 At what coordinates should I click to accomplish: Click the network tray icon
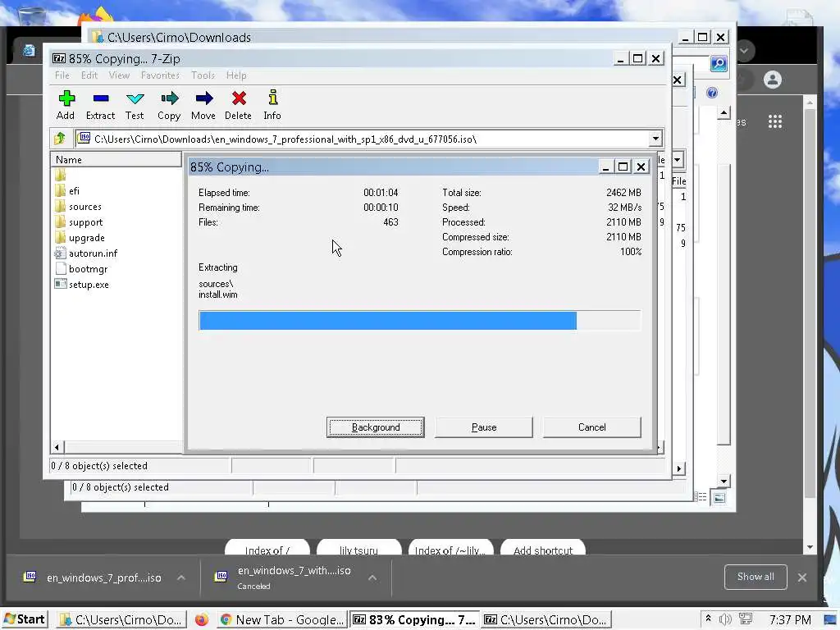745,619
